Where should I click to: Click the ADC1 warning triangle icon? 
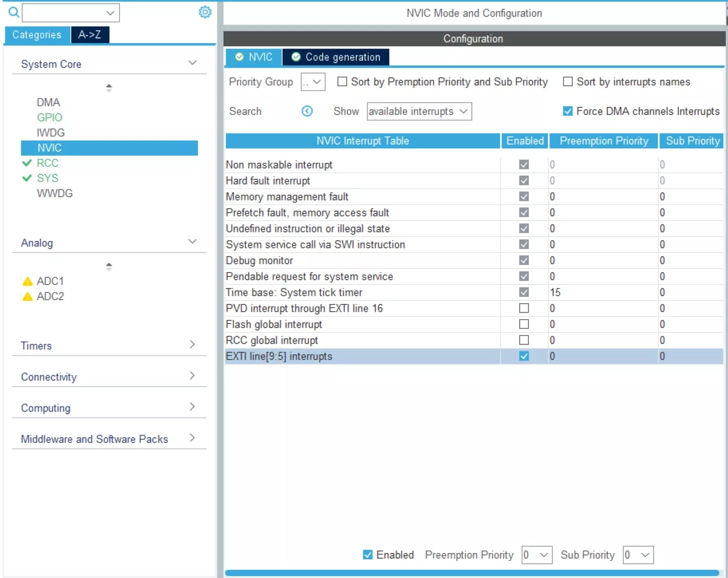click(x=28, y=281)
